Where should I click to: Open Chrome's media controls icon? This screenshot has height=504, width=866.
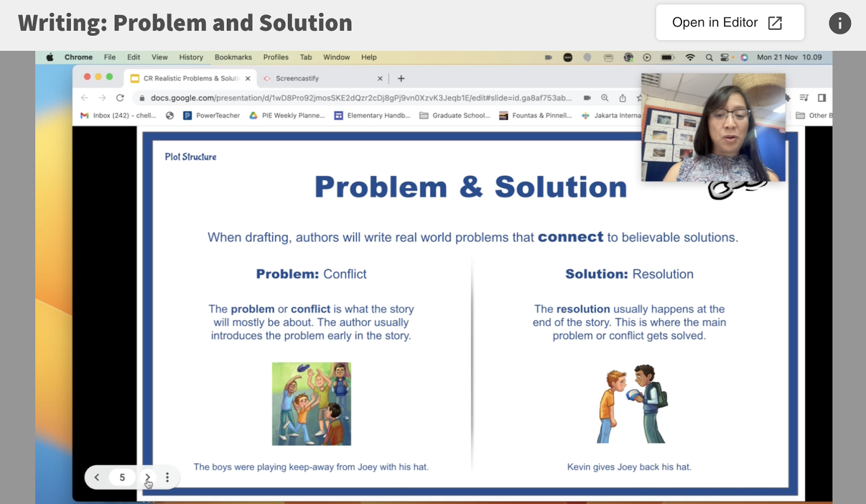804,98
